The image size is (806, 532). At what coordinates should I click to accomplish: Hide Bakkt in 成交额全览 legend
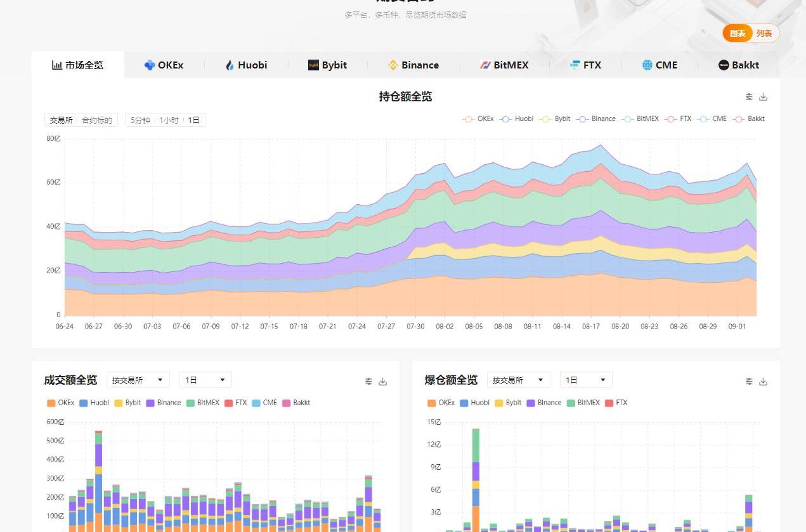(x=296, y=403)
